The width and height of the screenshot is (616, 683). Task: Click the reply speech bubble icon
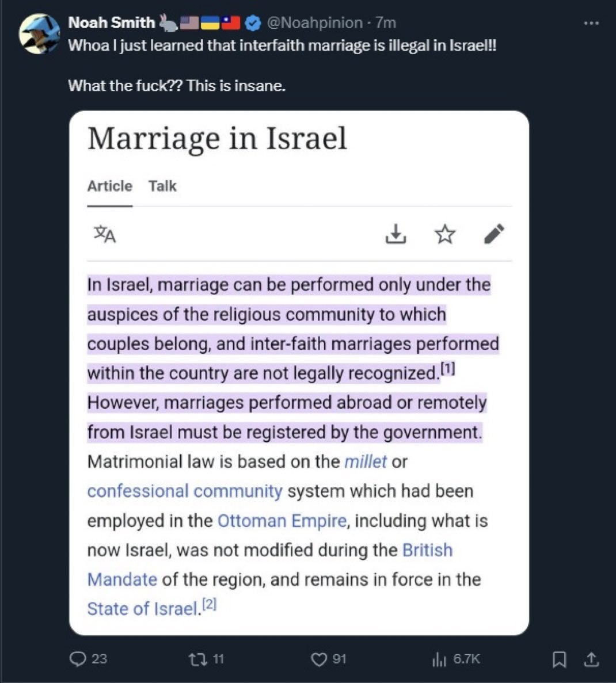78,659
